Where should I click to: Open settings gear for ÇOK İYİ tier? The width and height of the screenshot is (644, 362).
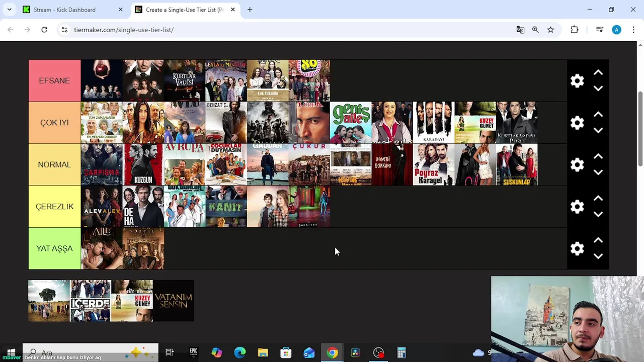(577, 123)
